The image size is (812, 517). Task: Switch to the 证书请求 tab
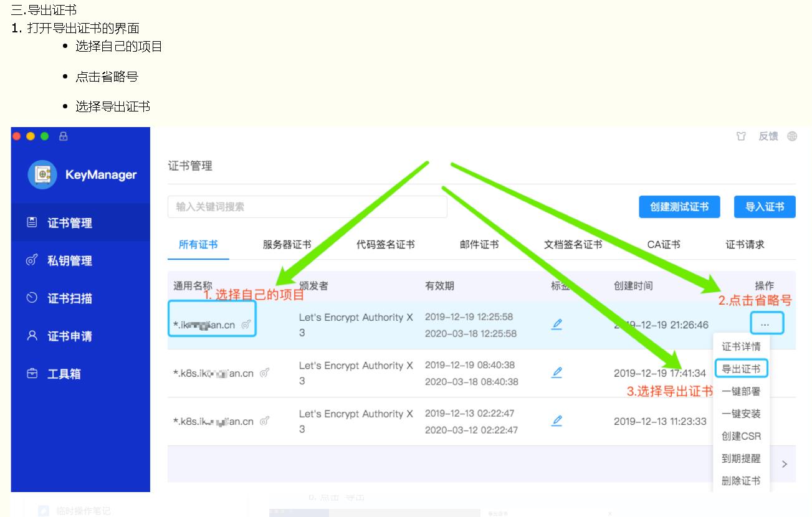pos(745,245)
